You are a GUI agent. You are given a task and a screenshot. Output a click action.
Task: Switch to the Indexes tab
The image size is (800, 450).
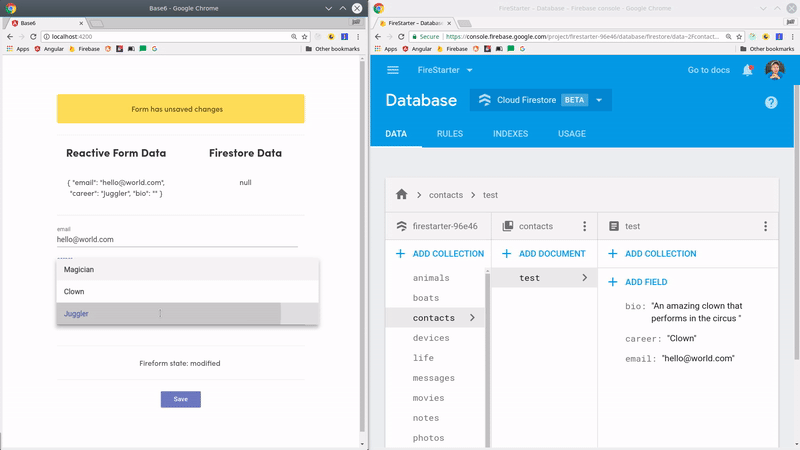510,134
